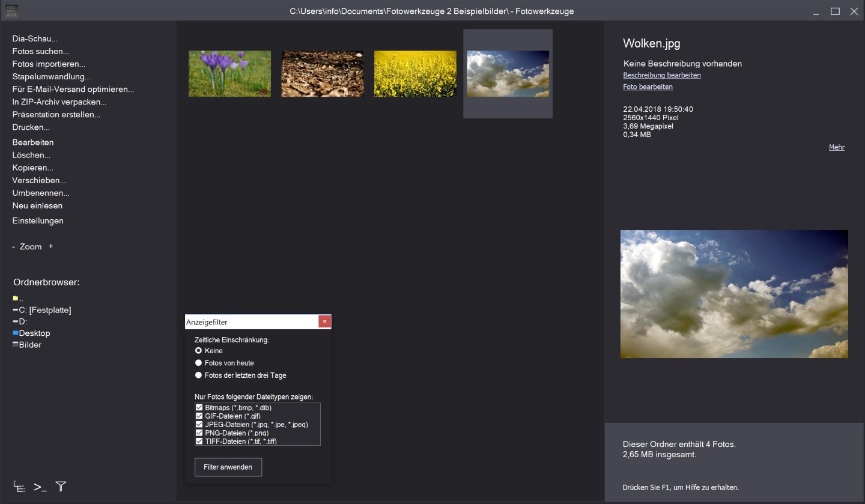The height and width of the screenshot is (504, 865).
Task: Toggle the GIF-Dateien file type checkbox
Action: coord(199,416)
